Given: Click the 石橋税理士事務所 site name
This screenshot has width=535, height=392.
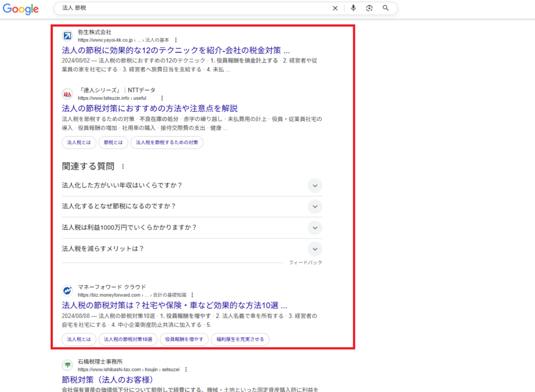Looking at the screenshot, I should click(100, 362).
